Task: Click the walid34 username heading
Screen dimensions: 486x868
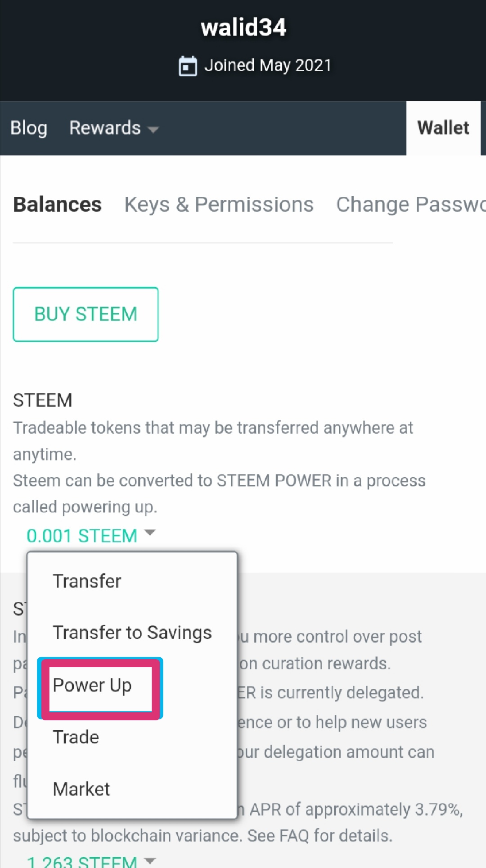Action: point(243,27)
